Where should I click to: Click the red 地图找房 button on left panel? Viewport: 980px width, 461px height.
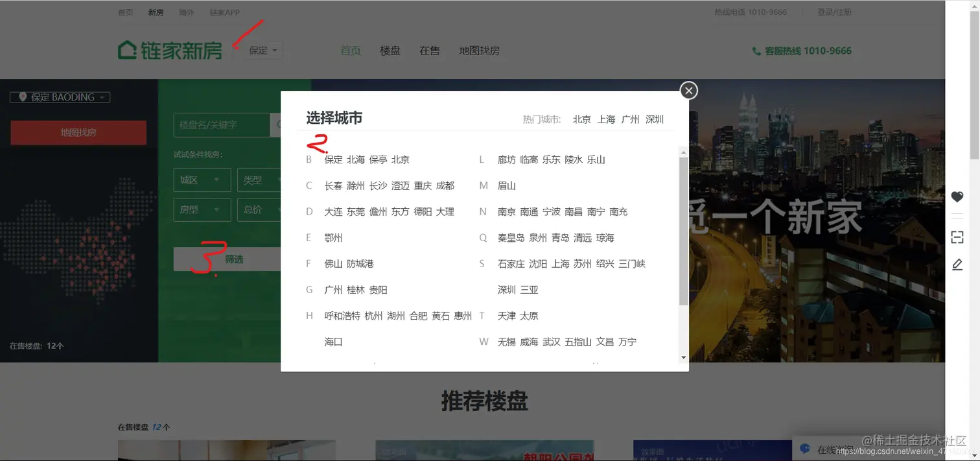78,132
